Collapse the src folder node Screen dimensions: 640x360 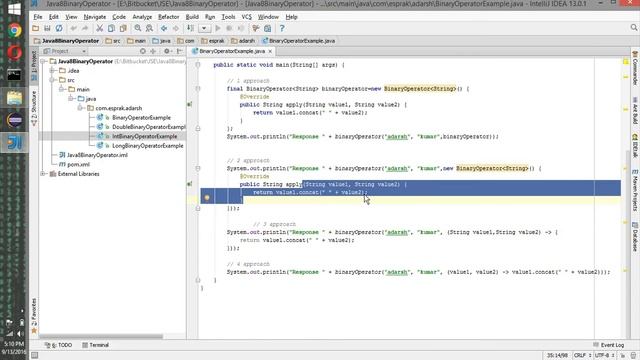coord(52,80)
